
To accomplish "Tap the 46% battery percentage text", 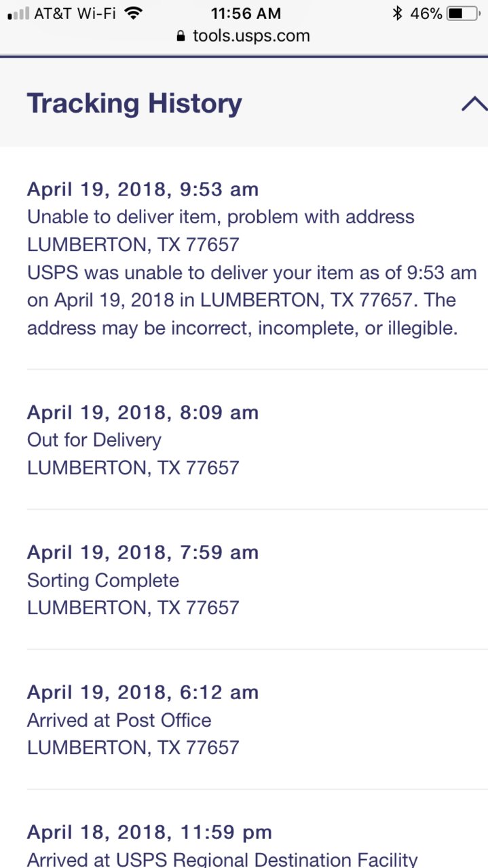I will click(426, 13).
